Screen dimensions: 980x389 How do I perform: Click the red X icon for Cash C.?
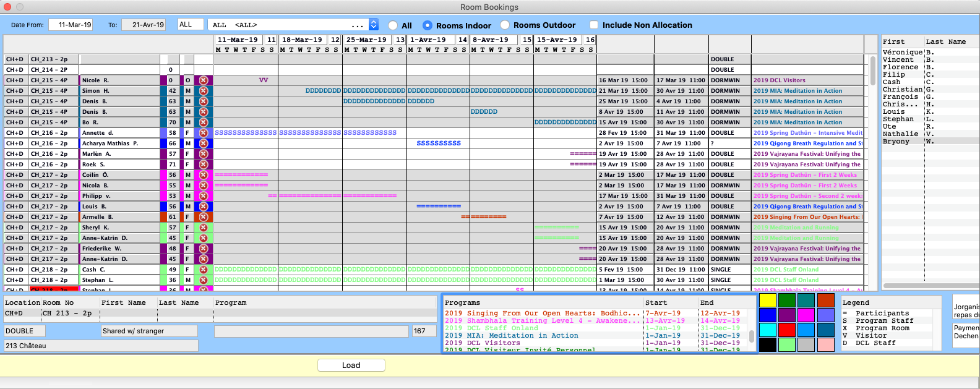203,270
